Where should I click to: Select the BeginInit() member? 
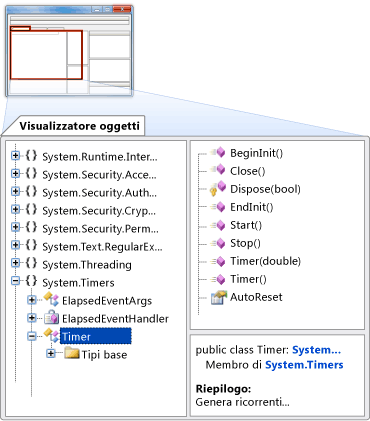[256, 153]
